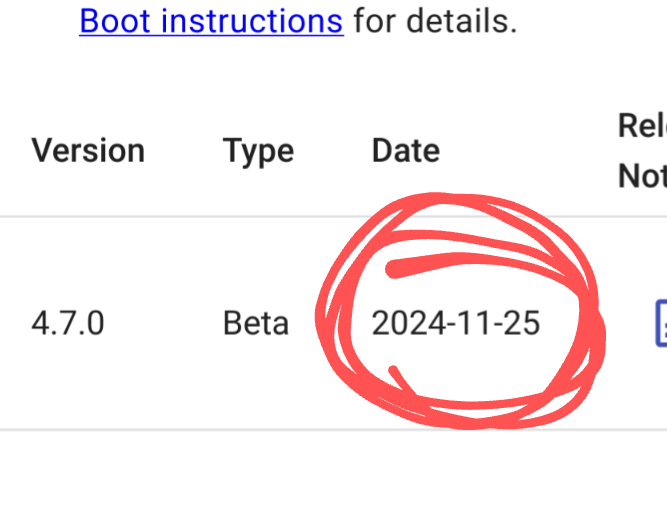
Task: Open the Boot instructions link
Action: click(x=211, y=20)
